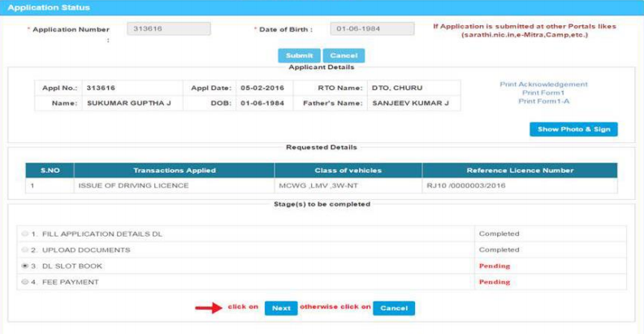Click the RTO name DTO, CHURU
Viewport: 644px width, 334px height.
tap(397, 88)
